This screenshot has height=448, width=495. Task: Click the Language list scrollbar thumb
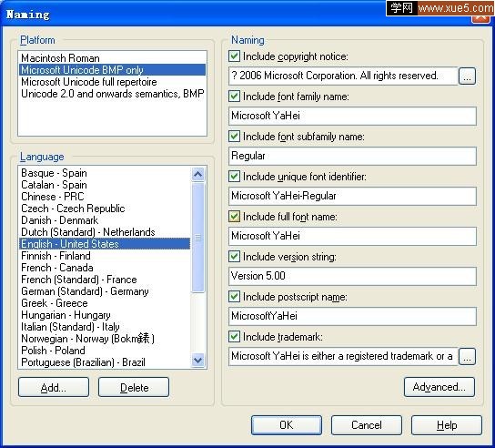198,238
